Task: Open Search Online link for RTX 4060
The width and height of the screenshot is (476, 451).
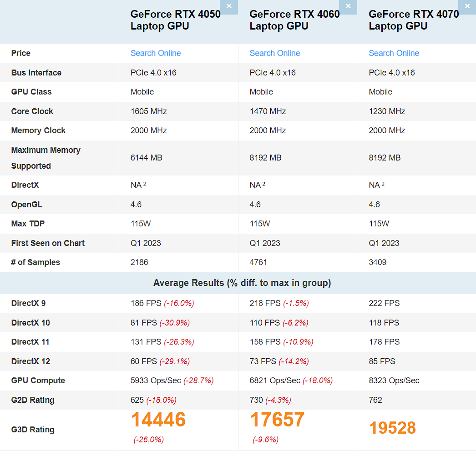Action: [275, 53]
